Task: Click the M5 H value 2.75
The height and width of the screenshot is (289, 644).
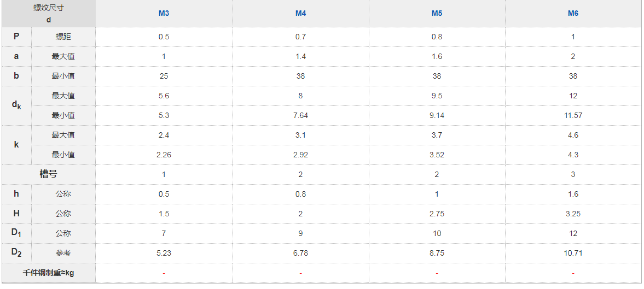Action: click(x=437, y=214)
